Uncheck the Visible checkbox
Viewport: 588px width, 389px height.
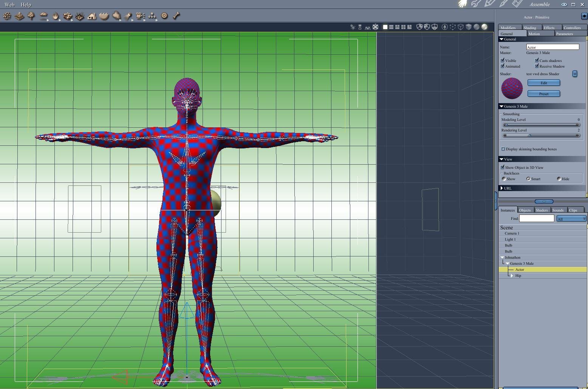pos(503,60)
